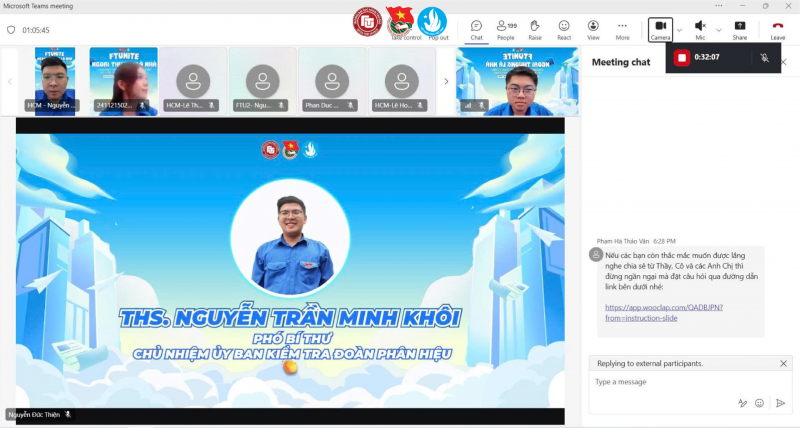Open the View layout options

point(593,30)
